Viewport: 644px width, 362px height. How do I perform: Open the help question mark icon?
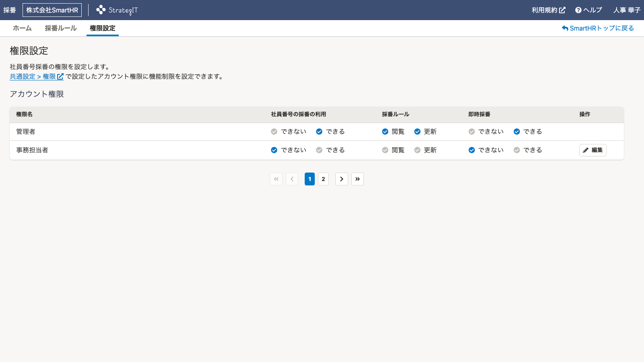pos(578,10)
